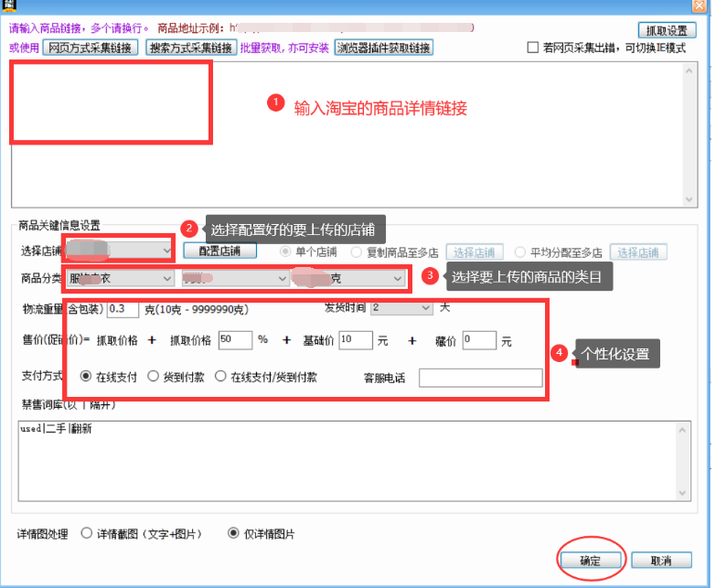Select the 在线支付 payment option
716x588 pixels.
click(x=85, y=376)
